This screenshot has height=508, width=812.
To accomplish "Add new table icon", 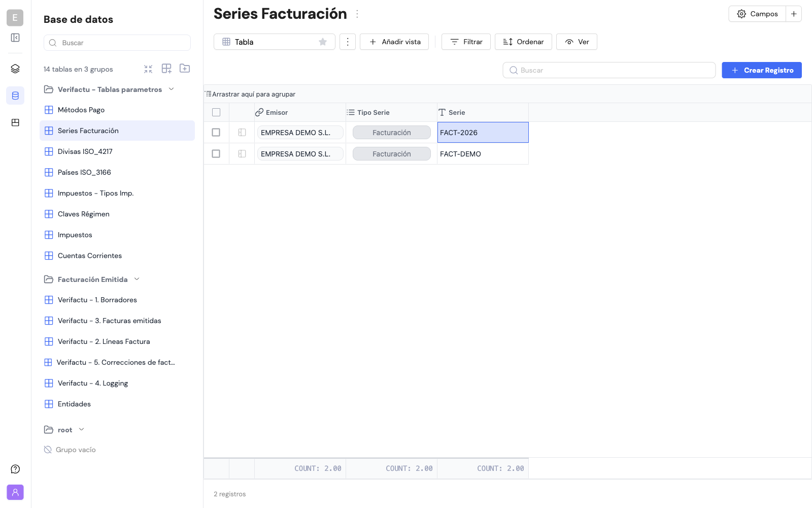I will click(x=166, y=69).
